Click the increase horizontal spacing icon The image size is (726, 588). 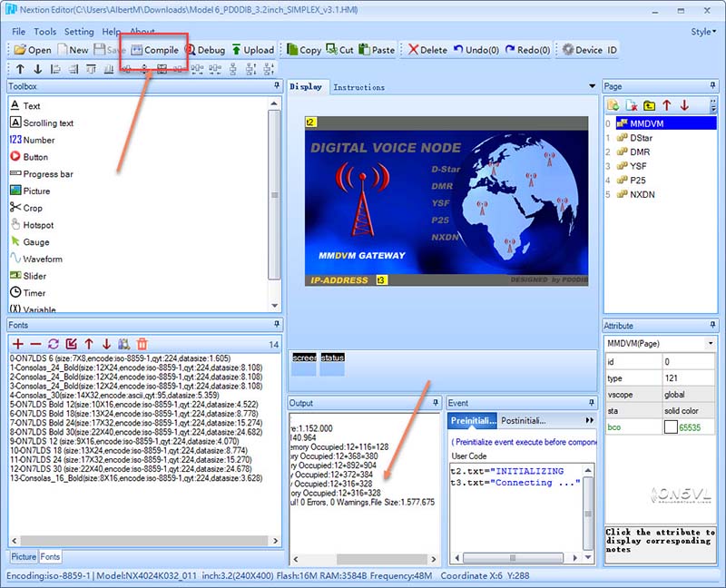pos(197,70)
